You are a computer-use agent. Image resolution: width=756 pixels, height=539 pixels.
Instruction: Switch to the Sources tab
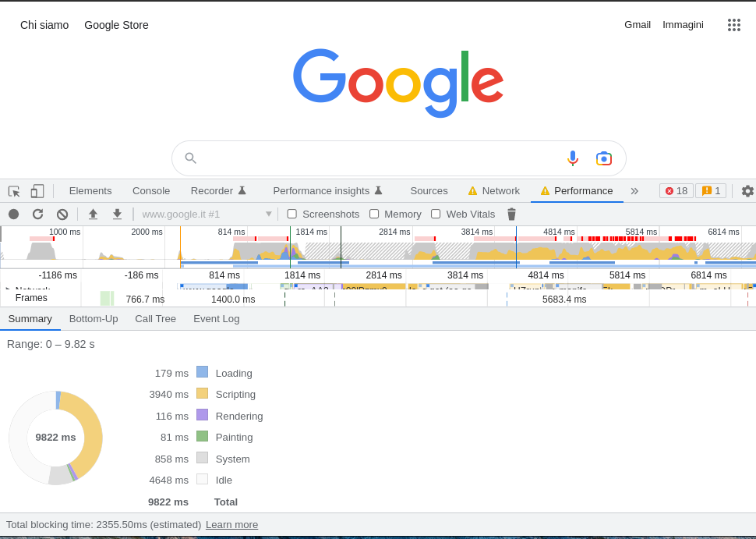429,191
